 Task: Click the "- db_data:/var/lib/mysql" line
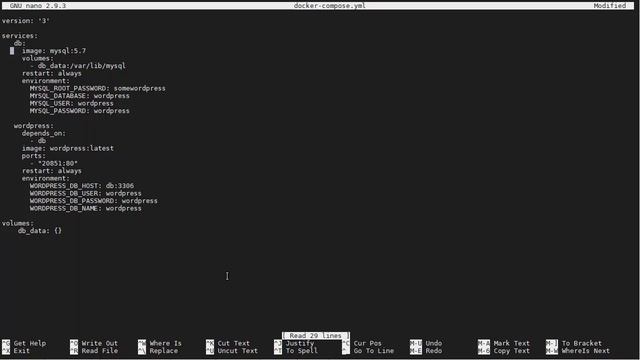point(78,66)
